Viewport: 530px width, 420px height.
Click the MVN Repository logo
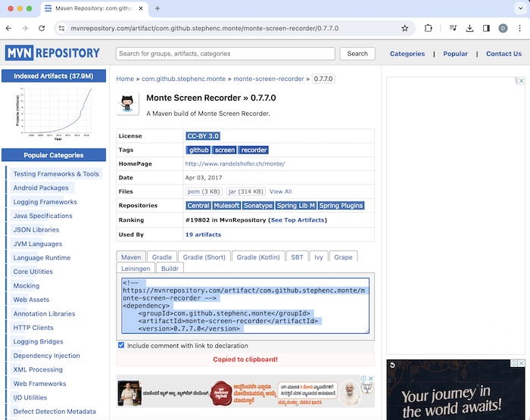53,53
